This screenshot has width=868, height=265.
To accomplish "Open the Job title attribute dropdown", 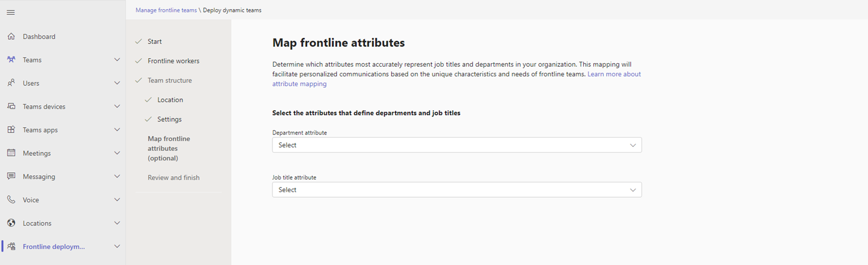I will (x=457, y=190).
